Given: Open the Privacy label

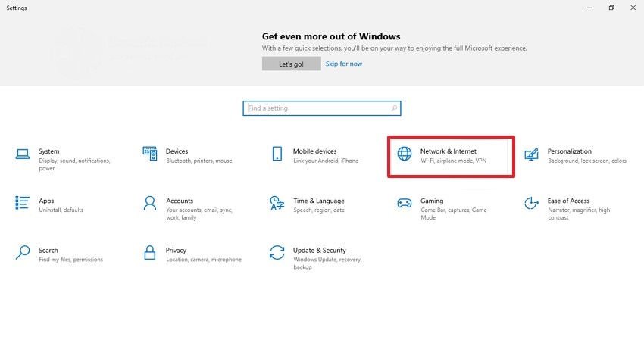Looking at the screenshot, I should click(x=176, y=251).
